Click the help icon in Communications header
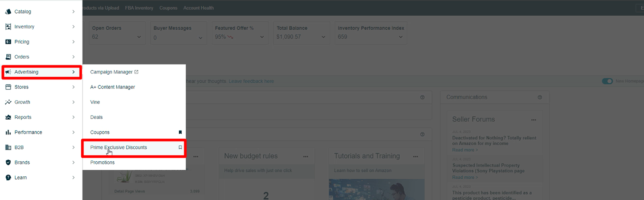 540,97
